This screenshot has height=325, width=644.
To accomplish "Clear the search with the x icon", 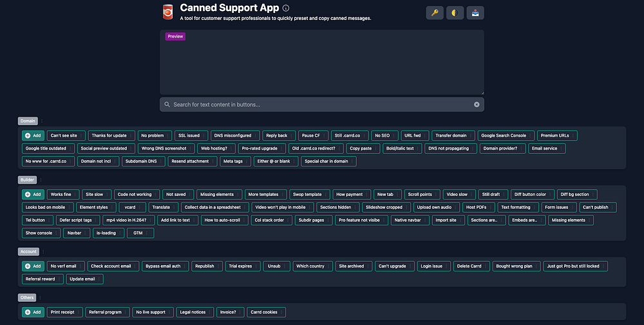I will (477, 104).
